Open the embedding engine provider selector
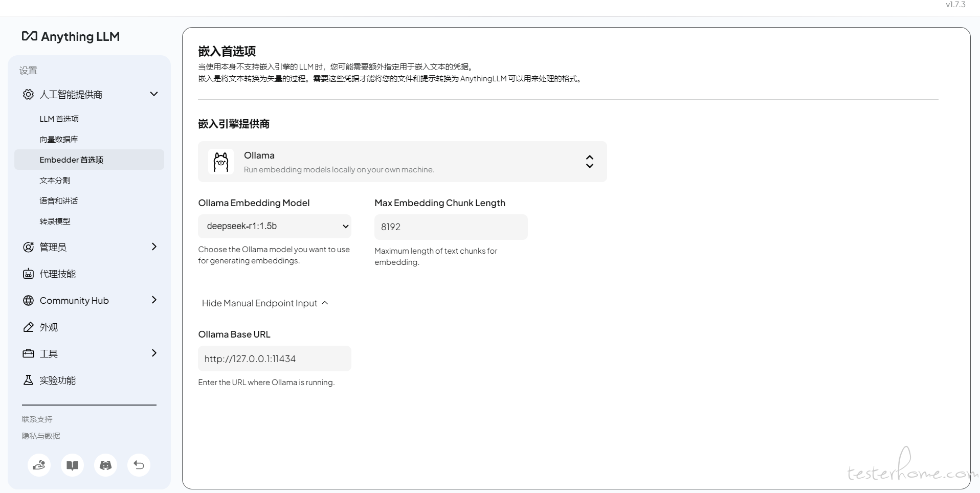The height and width of the screenshot is (493, 980). pyautogui.click(x=402, y=162)
